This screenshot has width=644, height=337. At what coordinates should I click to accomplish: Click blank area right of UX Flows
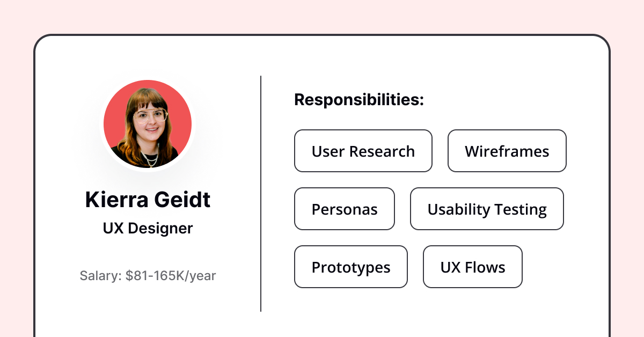(563, 267)
